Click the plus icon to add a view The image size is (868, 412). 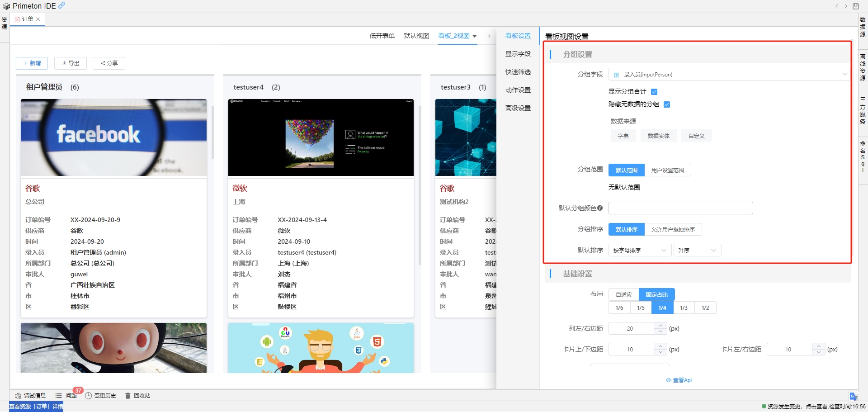[x=489, y=36]
